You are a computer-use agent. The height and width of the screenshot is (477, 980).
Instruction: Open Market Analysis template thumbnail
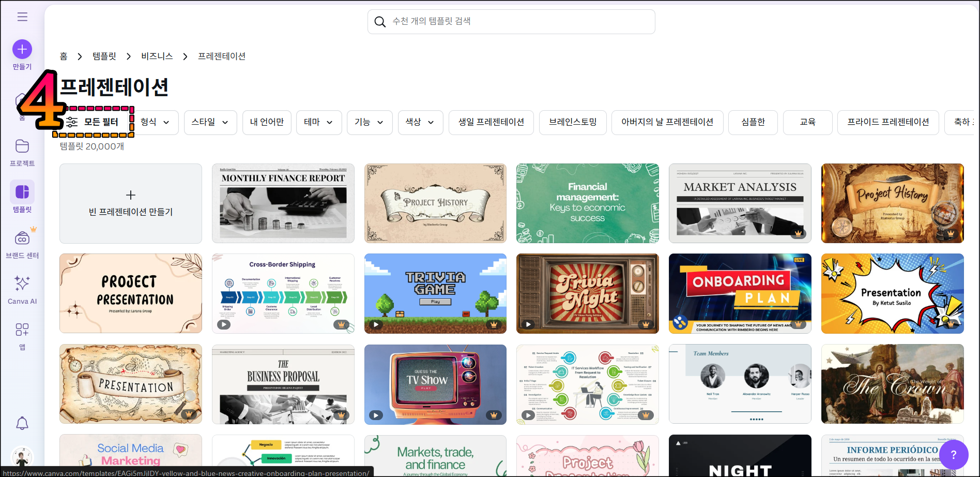pos(740,203)
